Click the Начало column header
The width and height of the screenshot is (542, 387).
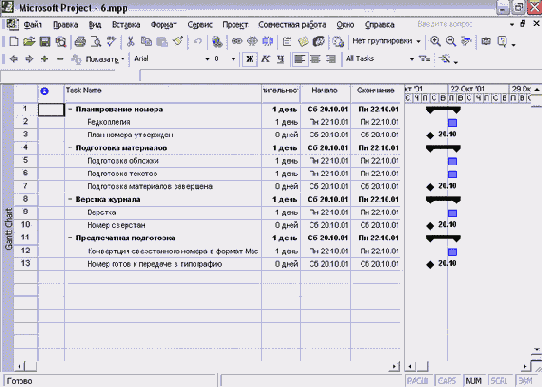tap(325, 93)
